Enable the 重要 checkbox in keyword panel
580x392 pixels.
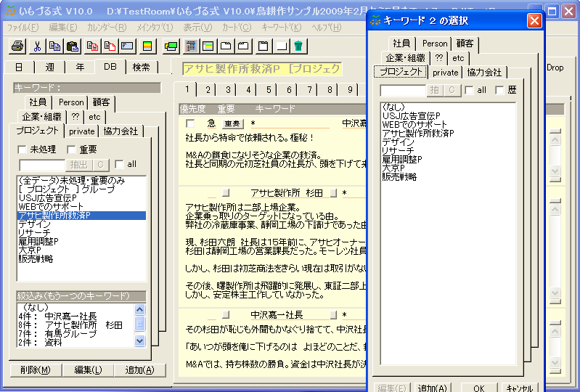point(71,150)
